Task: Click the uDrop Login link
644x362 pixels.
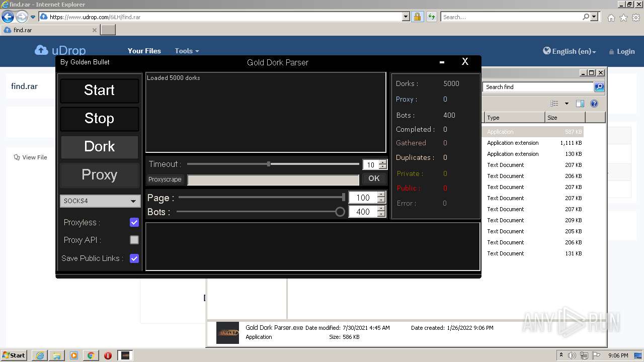Action: [622, 51]
